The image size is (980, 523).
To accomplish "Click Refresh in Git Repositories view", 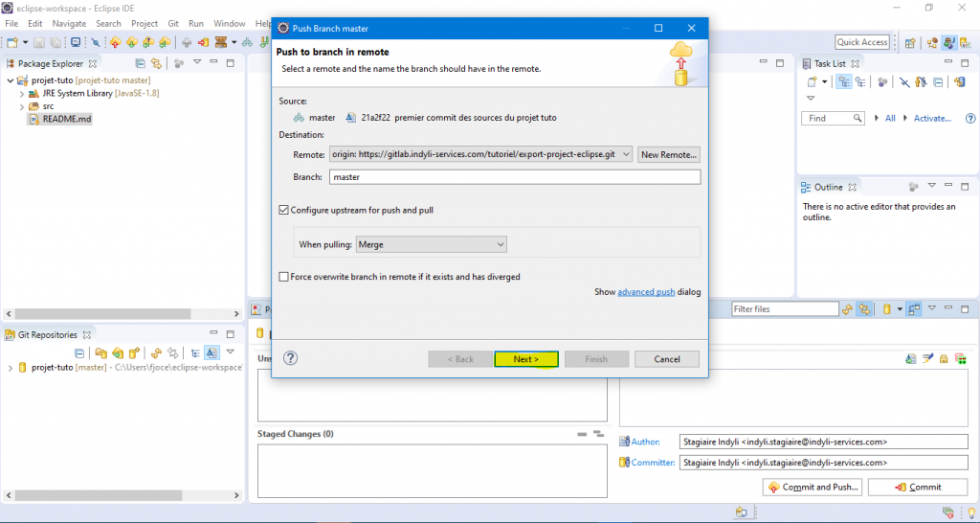I will pos(157,352).
